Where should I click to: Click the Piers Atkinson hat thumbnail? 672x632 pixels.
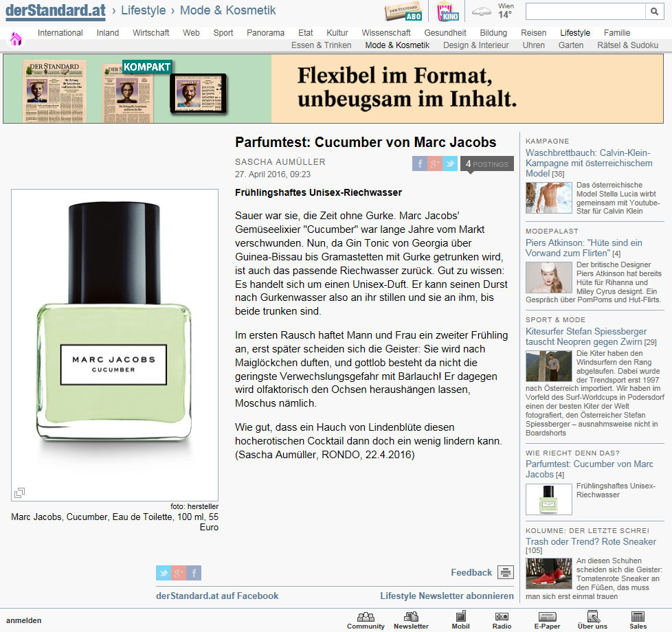pyautogui.click(x=548, y=278)
